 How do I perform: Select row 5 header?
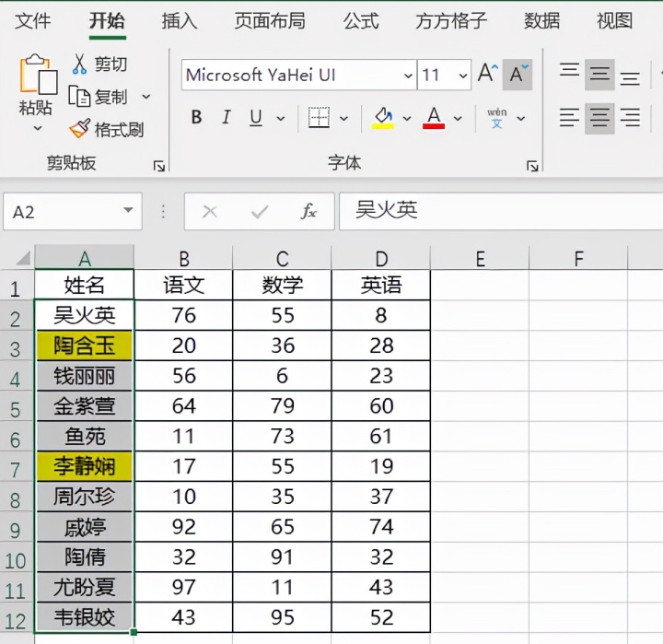pyautogui.click(x=16, y=406)
